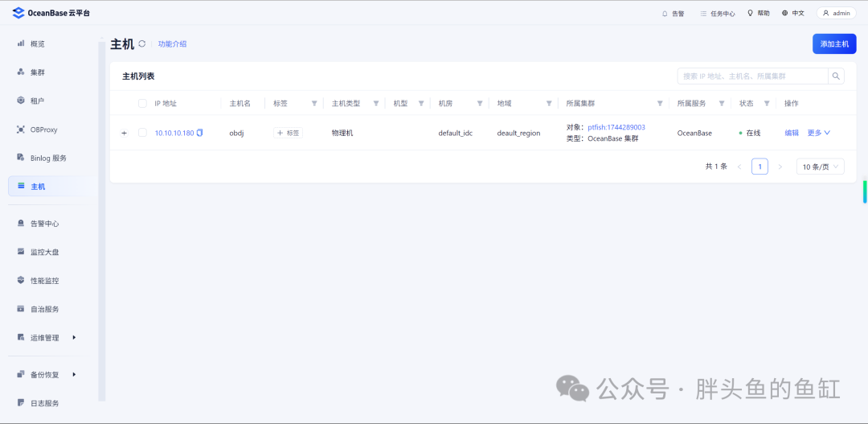
Task: Open the 更多 dropdown for host obdj
Action: tap(819, 133)
